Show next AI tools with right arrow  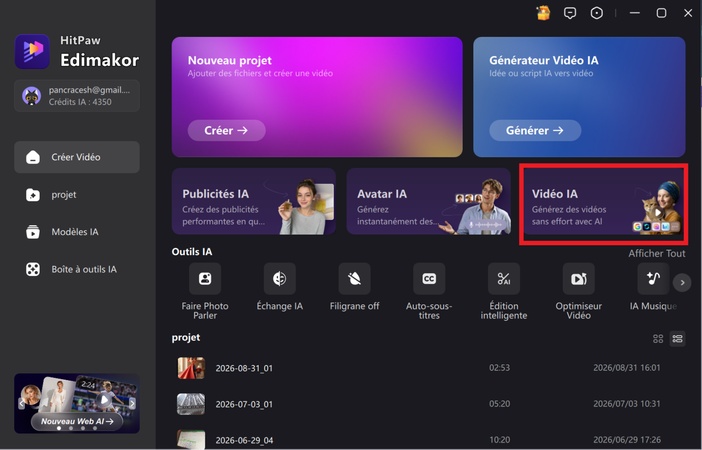click(682, 283)
